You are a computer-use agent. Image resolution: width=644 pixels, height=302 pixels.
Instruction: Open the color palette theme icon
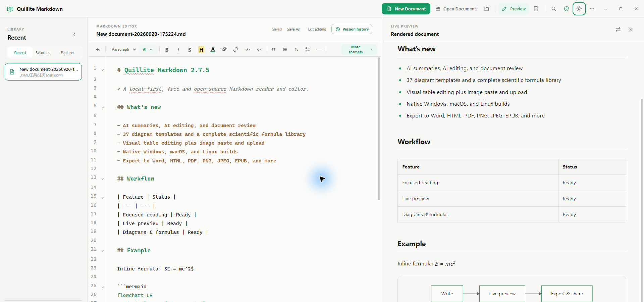(x=567, y=9)
